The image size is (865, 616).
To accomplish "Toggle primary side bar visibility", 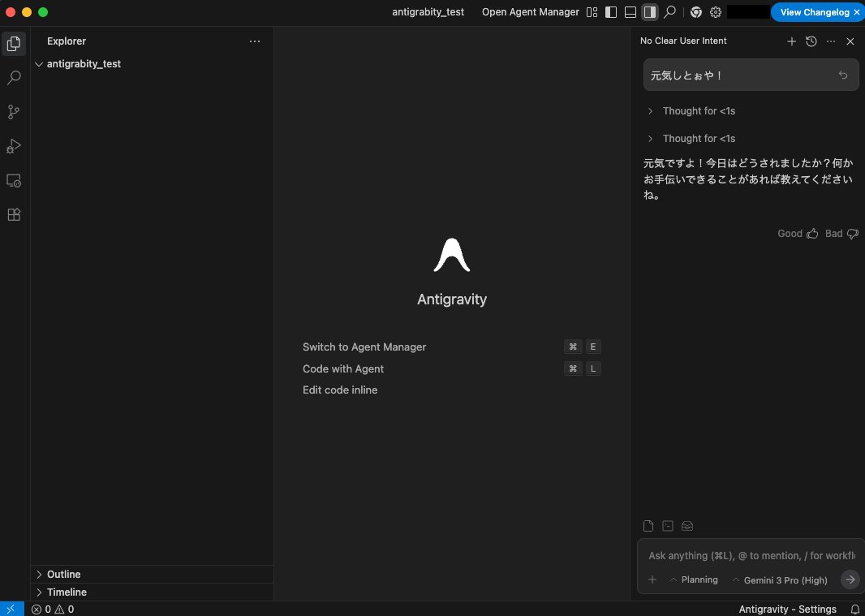I will click(x=611, y=12).
